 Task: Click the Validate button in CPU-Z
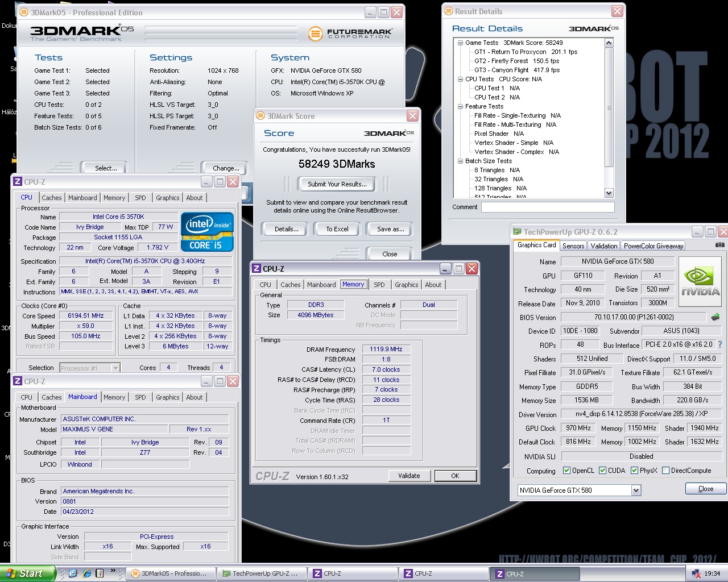click(x=409, y=476)
